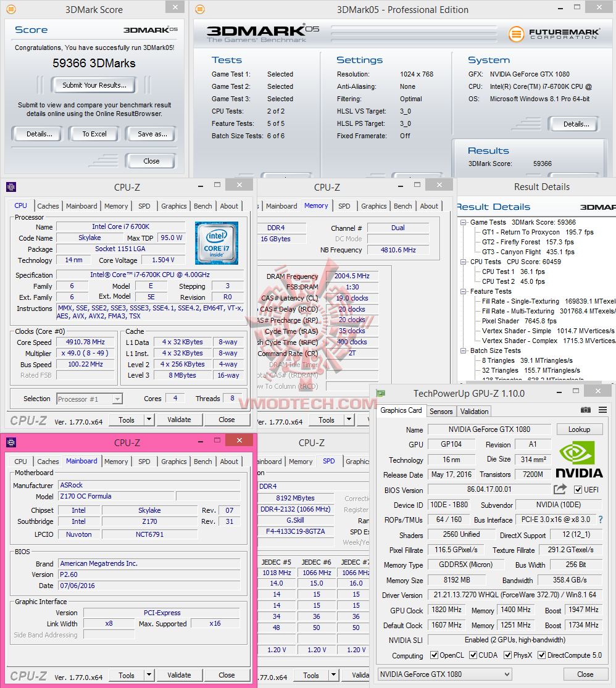Select the Validation tab in GPU-Z

(474, 411)
